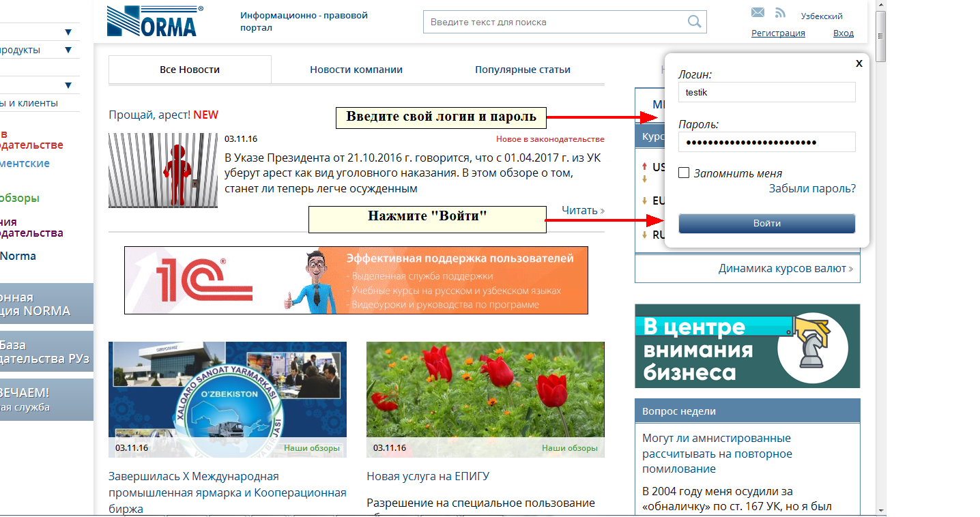Open the email envelope icon in header
Screen dimensions: 980x517
(758, 12)
